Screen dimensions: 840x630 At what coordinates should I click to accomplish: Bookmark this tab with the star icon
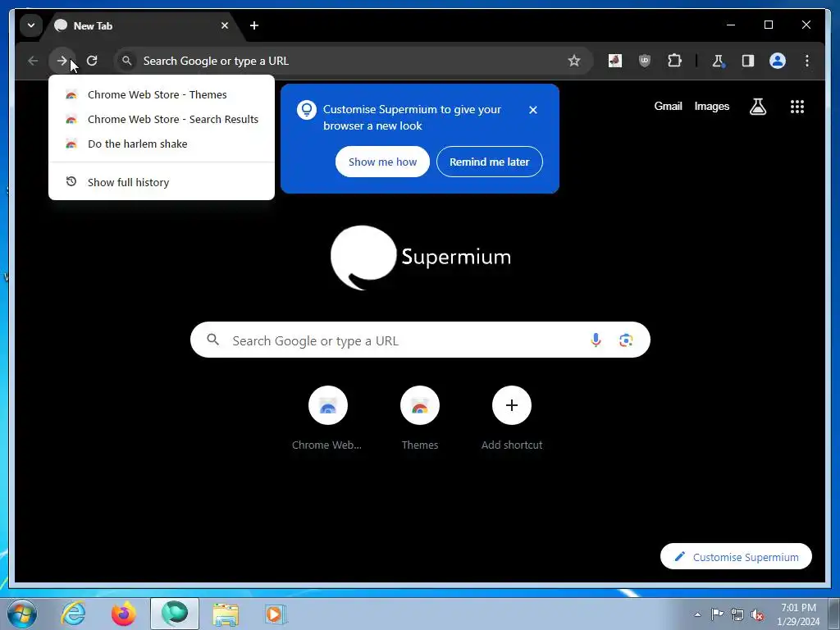coord(573,61)
